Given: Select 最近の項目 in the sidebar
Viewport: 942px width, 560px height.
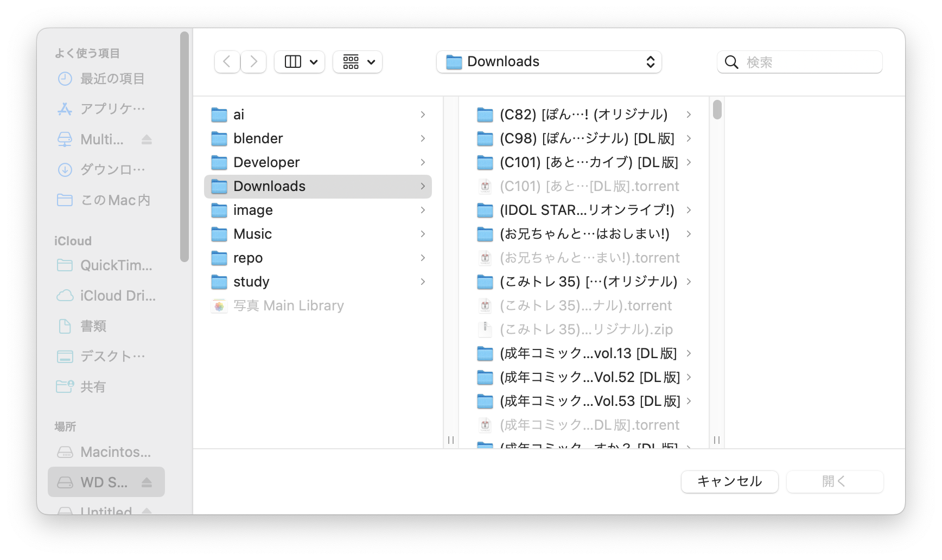Looking at the screenshot, I should click(106, 79).
